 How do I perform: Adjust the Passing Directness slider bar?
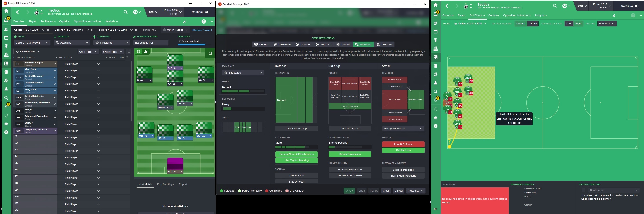coord(350,147)
